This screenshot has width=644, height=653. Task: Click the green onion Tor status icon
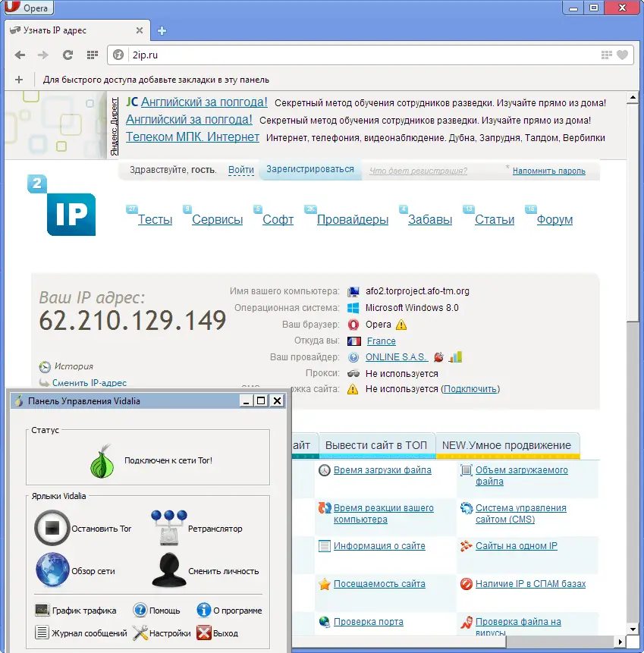(102, 461)
